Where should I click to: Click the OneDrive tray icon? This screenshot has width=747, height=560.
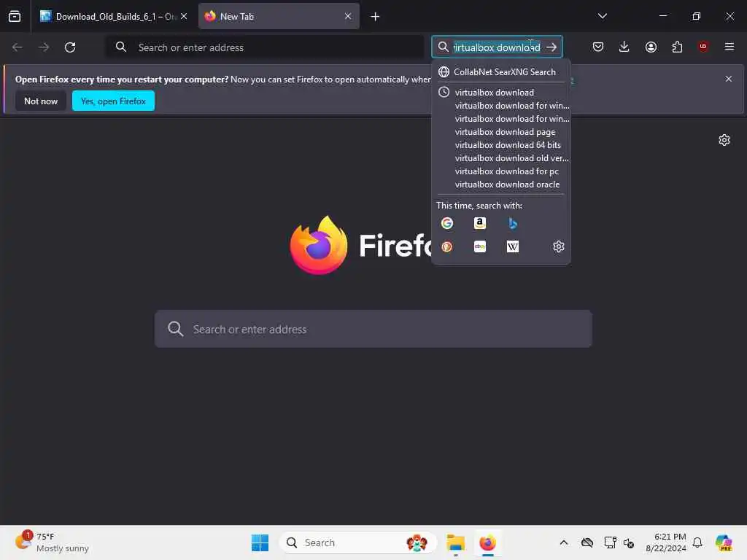587,542
